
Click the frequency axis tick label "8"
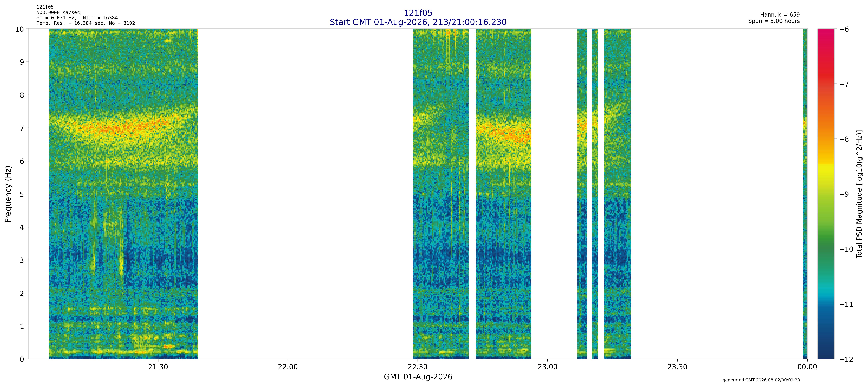pyautogui.click(x=22, y=95)
